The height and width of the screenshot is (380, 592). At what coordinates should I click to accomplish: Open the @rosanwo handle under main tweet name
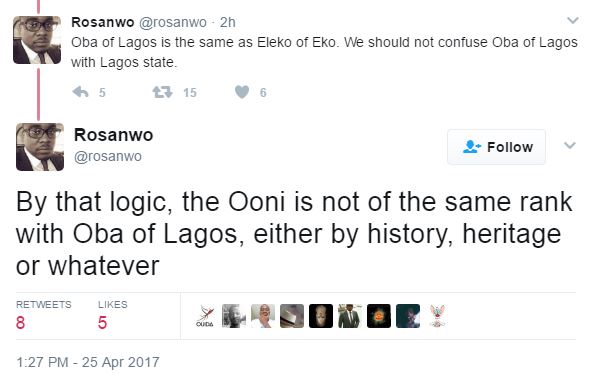(108, 156)
